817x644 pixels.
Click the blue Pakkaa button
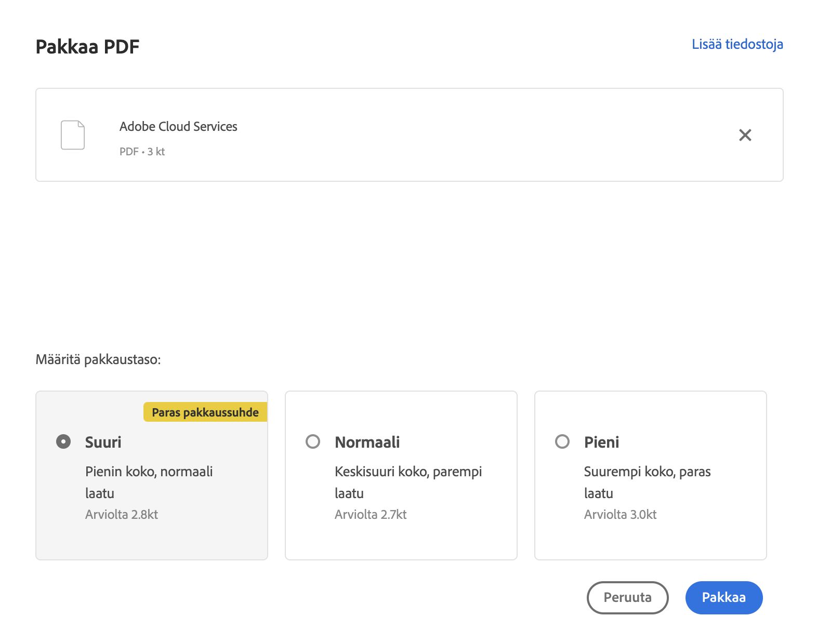pos(724,597)
